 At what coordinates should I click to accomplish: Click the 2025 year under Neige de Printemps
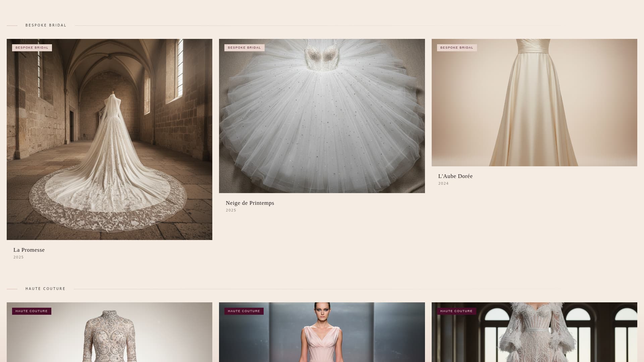coord(231,210)
